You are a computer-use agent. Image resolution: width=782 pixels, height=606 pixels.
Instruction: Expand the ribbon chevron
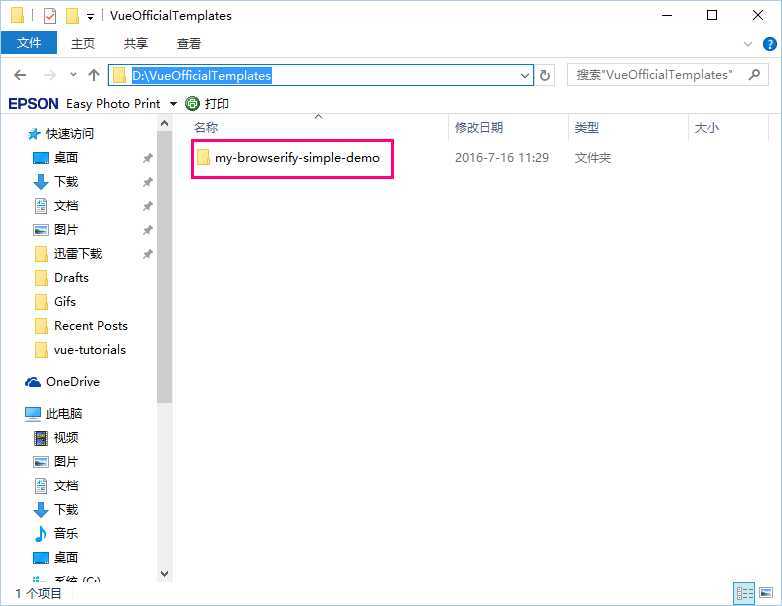coord(748,44)
